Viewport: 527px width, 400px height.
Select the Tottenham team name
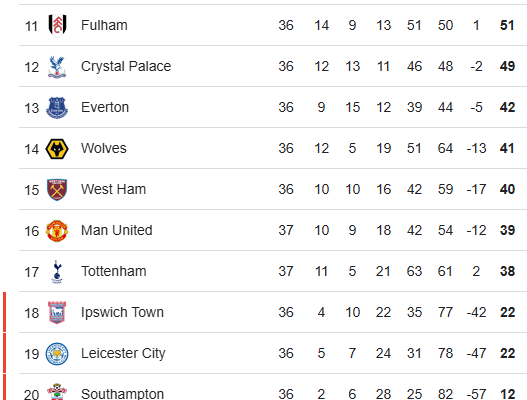[x=114, y=272]
